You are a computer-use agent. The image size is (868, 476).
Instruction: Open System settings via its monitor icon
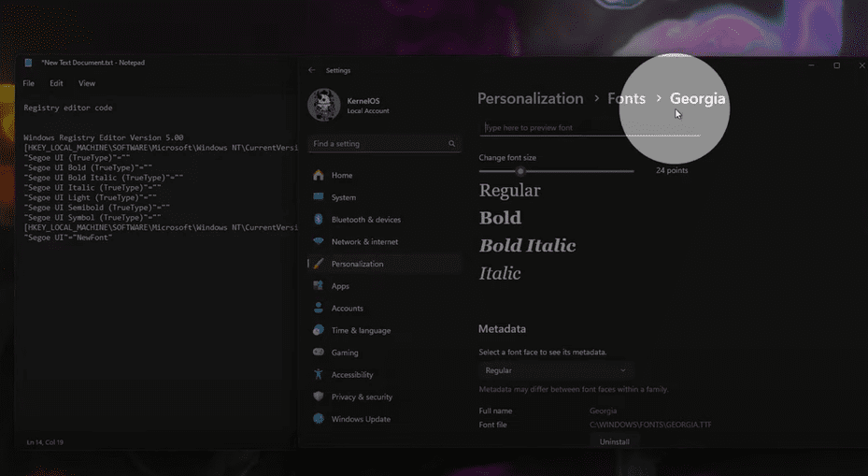tap(319, 197)
